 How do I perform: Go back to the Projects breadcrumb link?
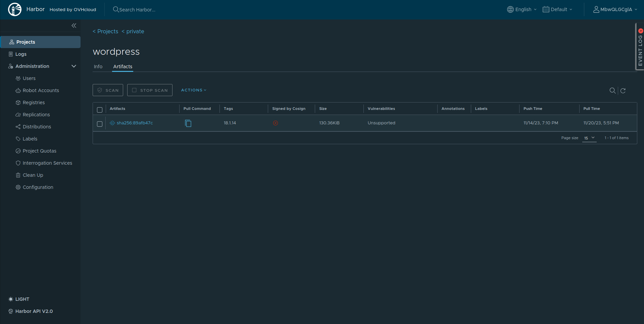click(x=105, y=31)
